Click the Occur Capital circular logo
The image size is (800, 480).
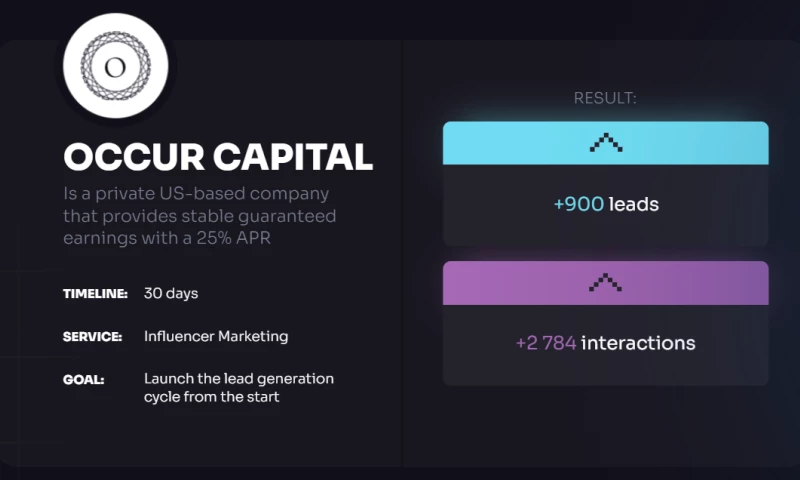(116, 67)
